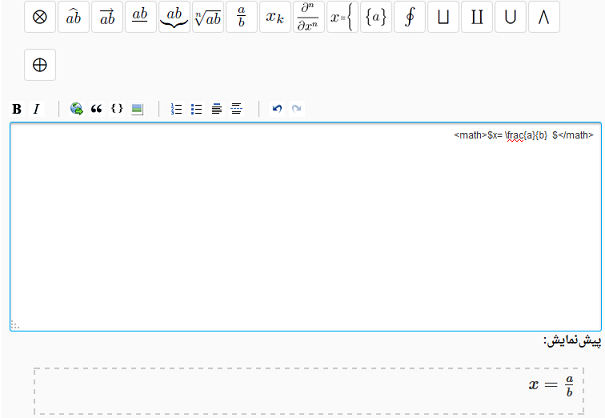Create a numbered list
The width and height of the screenshot is (605, 418).
(x=177, y=109)
